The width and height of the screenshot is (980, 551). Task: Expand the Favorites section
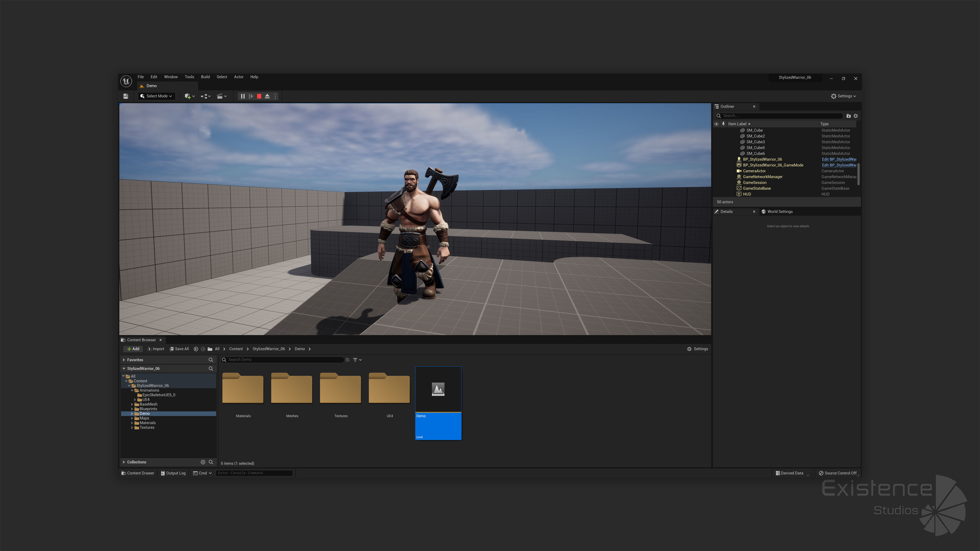(124, 360)
